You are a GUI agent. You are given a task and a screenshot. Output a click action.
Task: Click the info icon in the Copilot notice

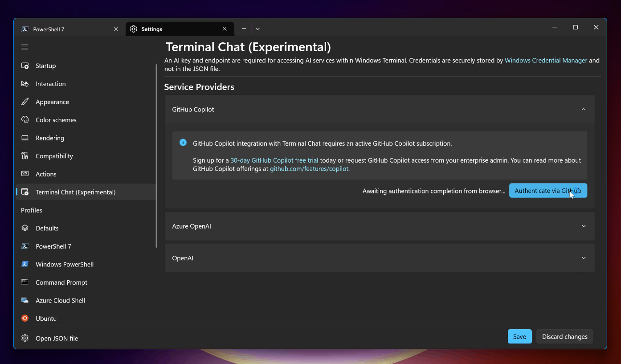tap(183, 142)
